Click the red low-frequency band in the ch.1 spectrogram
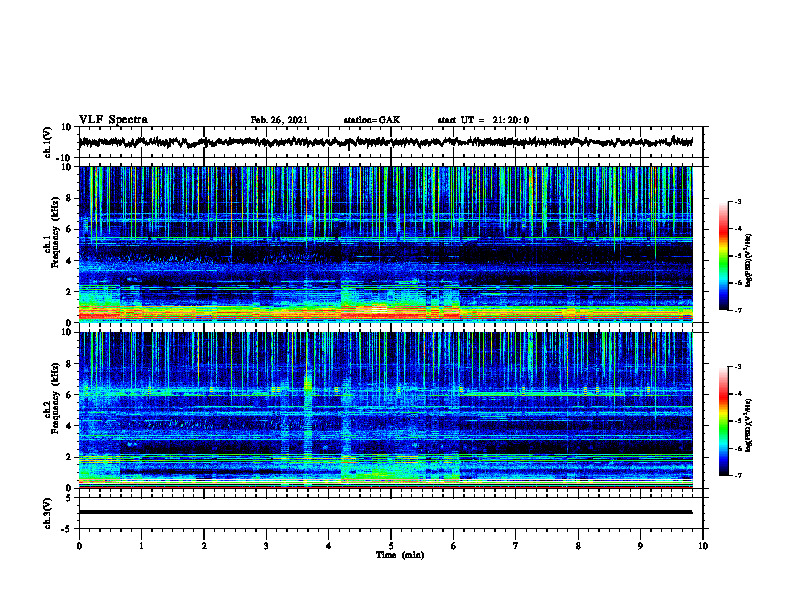 point(385,315)
